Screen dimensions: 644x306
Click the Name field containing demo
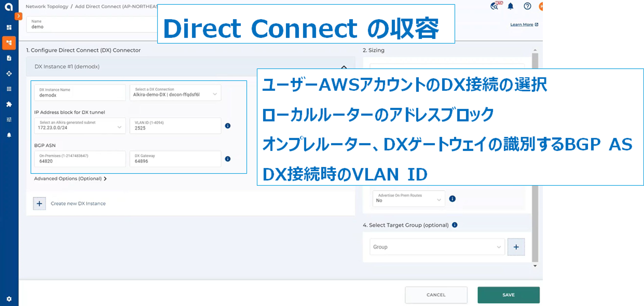(92, 24)
